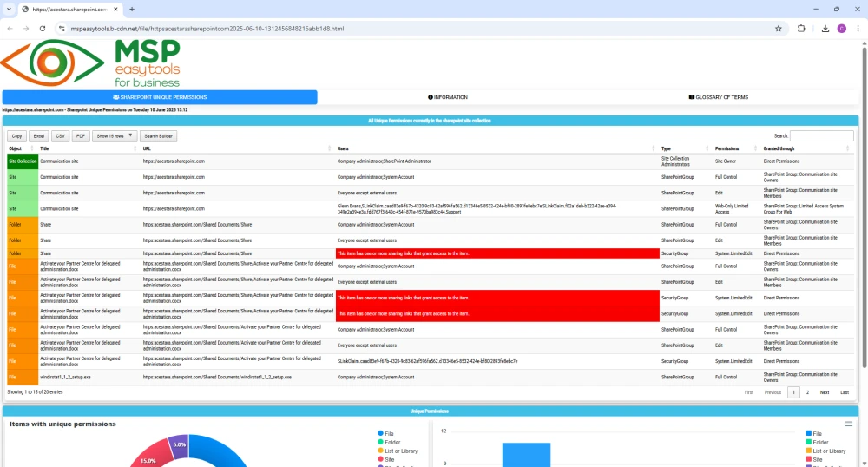Screen dimensions: 868x467
Task: Open the browser extensions puzzle icon
Action: pyautogui.click(x=801, y=29)
